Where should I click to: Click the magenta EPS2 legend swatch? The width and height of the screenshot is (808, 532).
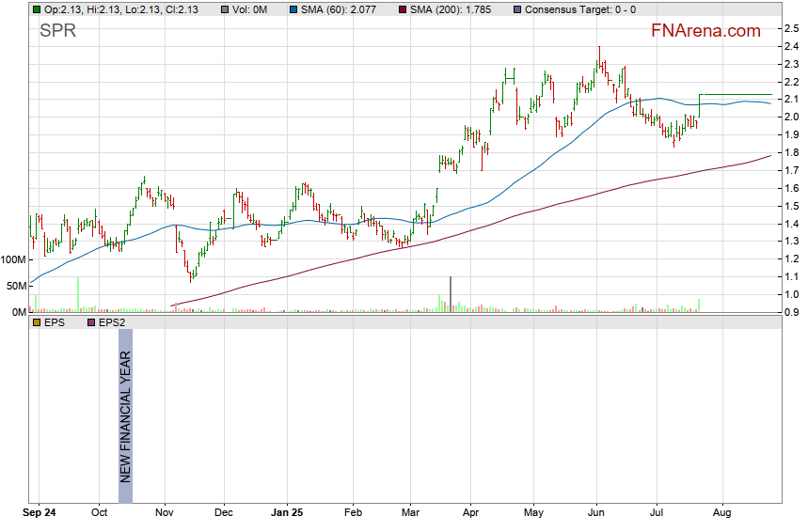coord(91,322)
